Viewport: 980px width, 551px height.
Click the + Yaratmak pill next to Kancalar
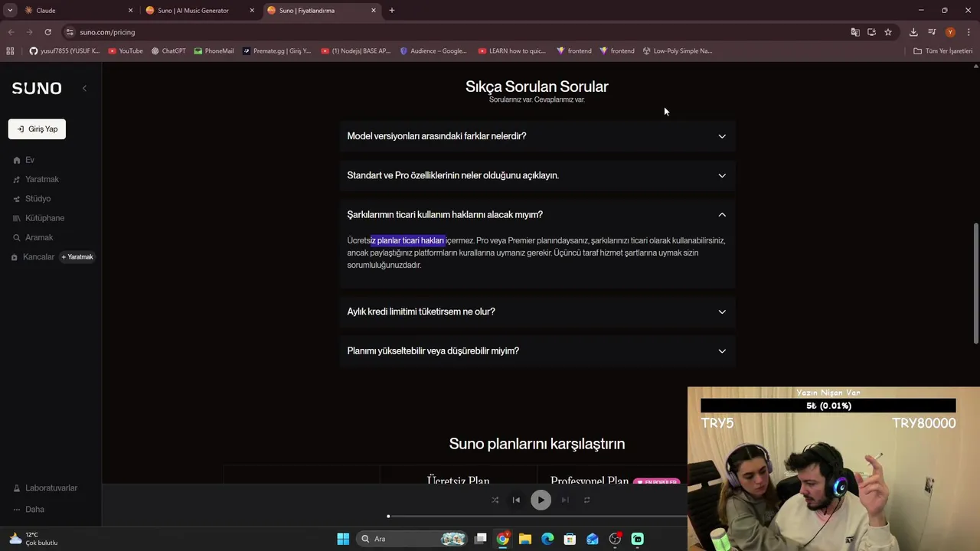77,257
